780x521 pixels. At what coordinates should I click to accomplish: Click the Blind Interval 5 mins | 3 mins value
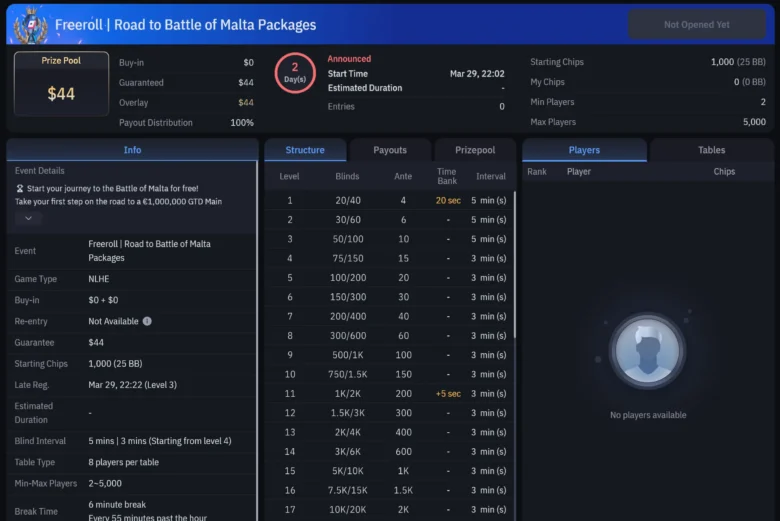pyautogui.click(x=160, y=441)
